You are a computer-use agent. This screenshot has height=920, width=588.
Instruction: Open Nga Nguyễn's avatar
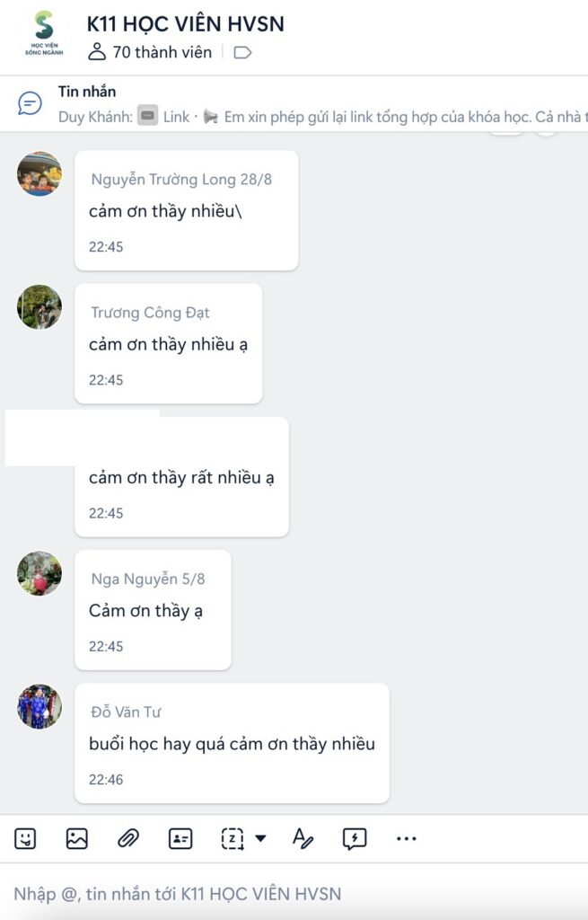pyautogui.click(x=39, y=573)
